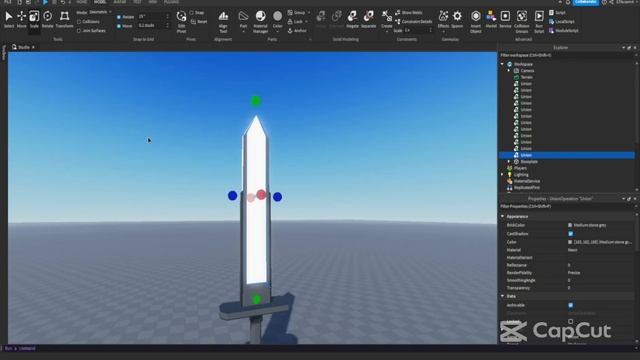Open the Edit Pivot tool
This screenshot has height=360, width=640.
[x=181, y=21]
